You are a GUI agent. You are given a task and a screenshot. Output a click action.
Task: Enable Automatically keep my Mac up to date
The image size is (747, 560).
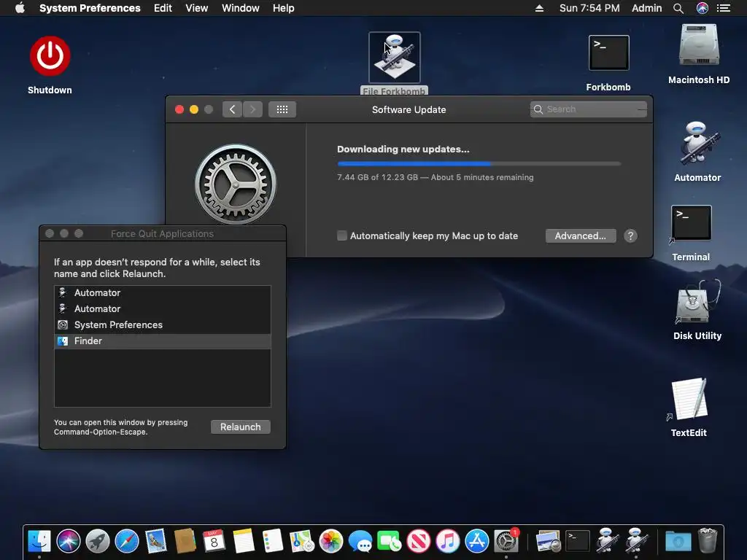[x=342, y=236]
